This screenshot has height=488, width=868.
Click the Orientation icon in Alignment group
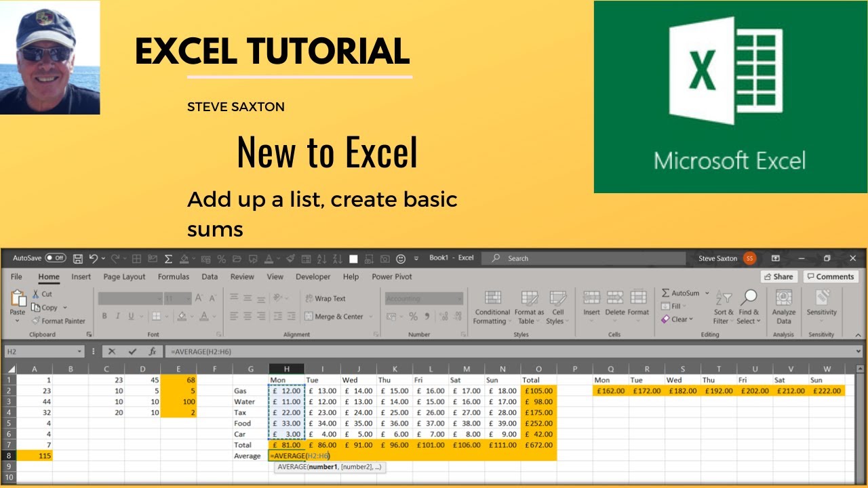[277, 298]
